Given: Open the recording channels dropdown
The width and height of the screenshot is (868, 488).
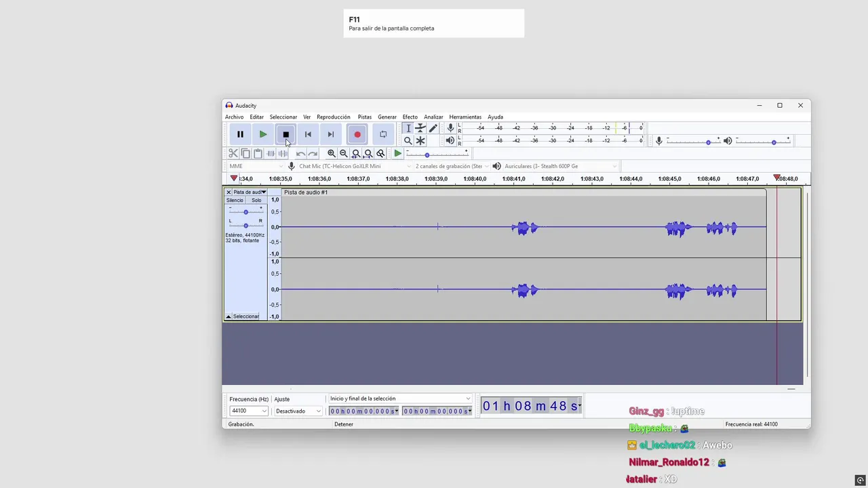Looking at the screenshot, I should (x=452, y=166).
